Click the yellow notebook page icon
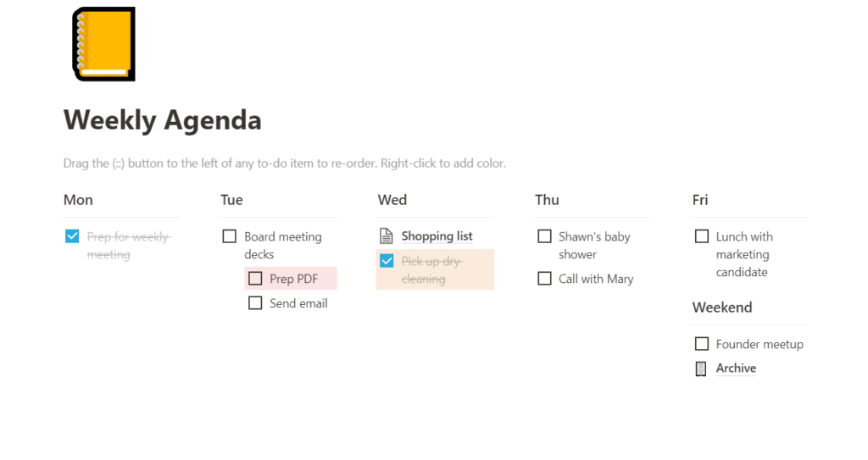868x460 pixels. coord(103,44)
